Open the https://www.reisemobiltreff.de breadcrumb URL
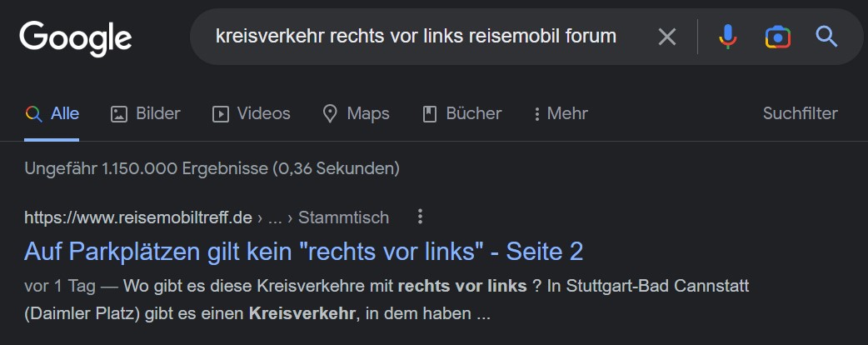 coord(138,217)
